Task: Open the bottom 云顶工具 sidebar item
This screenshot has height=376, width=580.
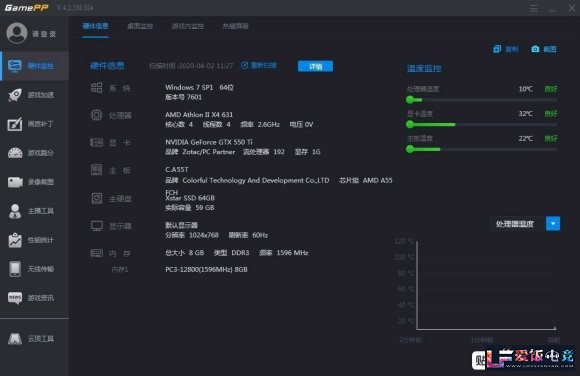Action: (x=35, y=338)
